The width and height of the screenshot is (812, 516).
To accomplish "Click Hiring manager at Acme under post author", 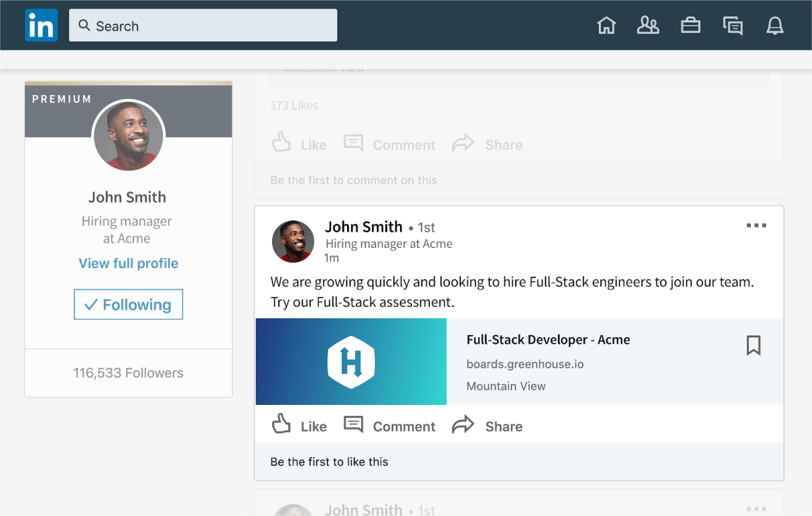I will click(389, 244).
